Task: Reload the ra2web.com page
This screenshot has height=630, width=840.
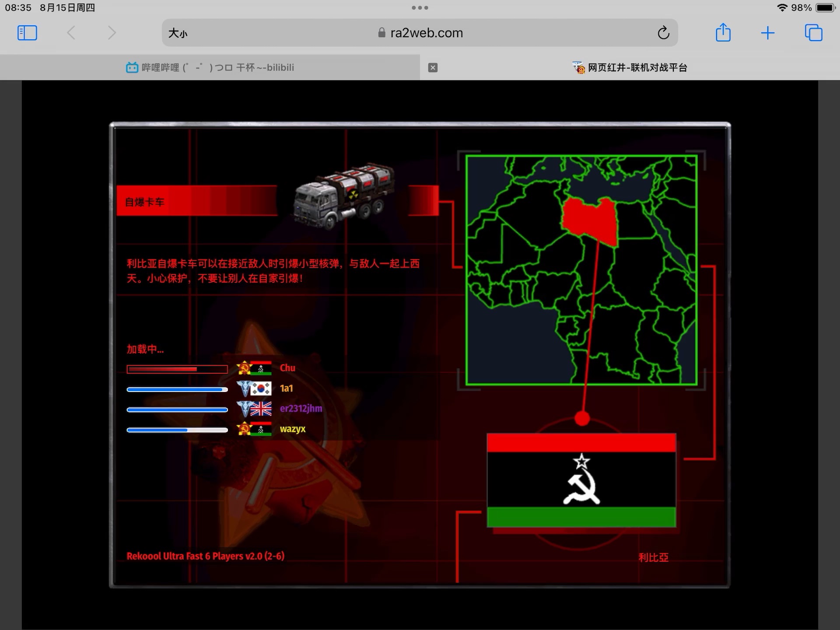Action: click(x=663, y=33)
